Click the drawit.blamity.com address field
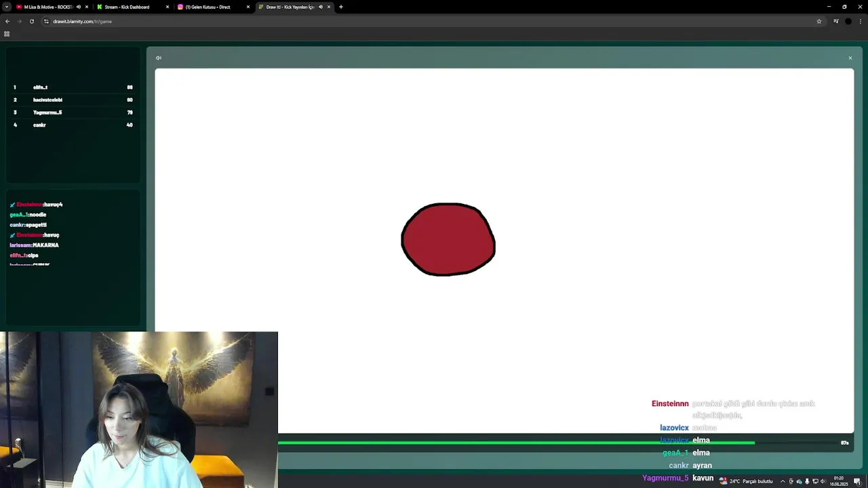 [433, 21]
